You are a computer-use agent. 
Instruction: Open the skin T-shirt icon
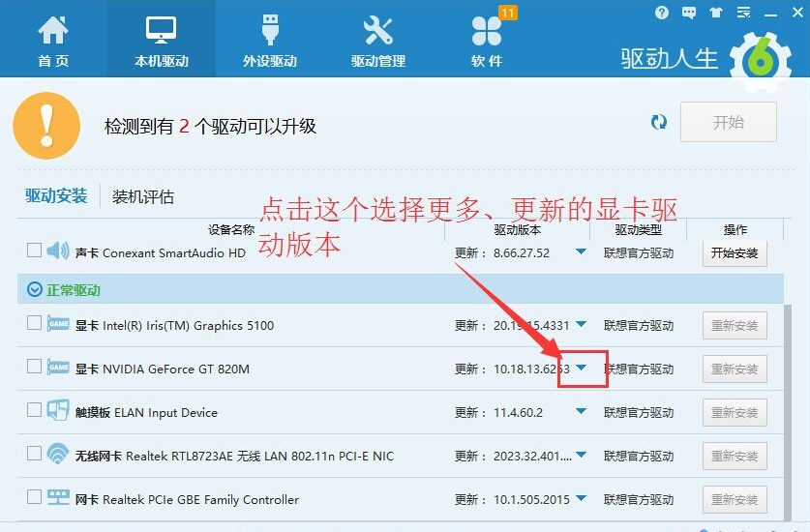click(716, 13)
